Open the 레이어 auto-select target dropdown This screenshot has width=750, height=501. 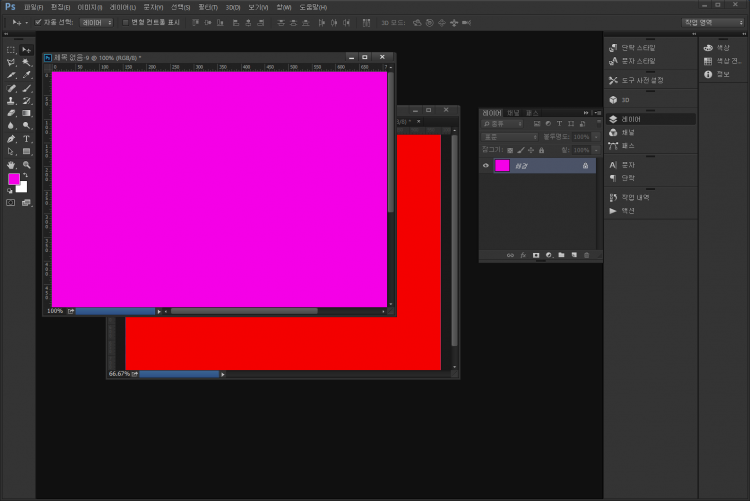(96, 21)
